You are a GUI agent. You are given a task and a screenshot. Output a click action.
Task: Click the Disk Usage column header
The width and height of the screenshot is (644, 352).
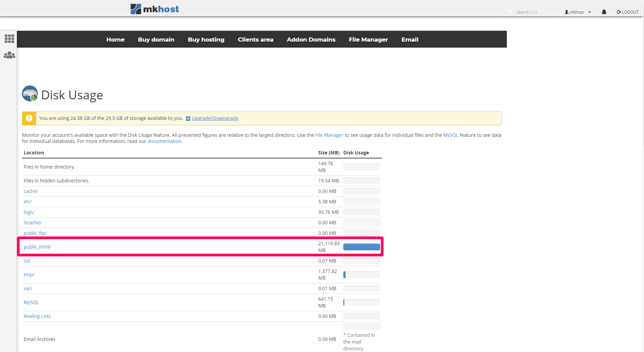click(x=356, y=153)
